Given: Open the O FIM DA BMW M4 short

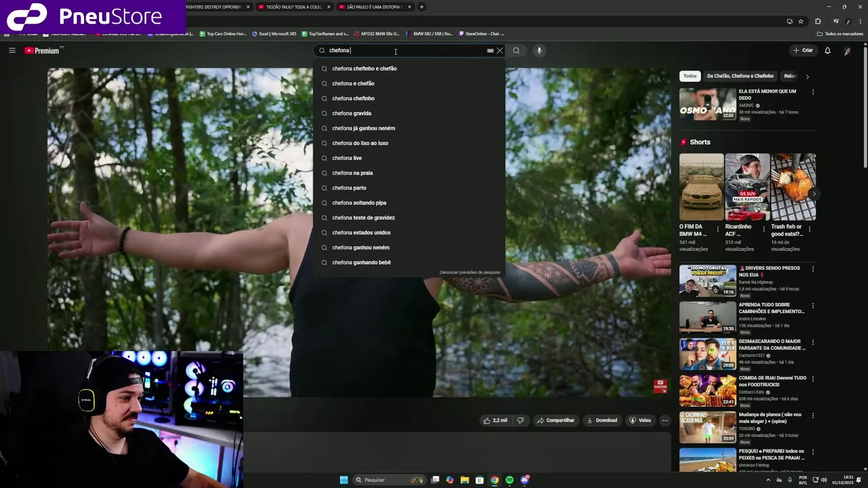Looking at the screenshot, I should pyautogui.click(x=701, y=187).
